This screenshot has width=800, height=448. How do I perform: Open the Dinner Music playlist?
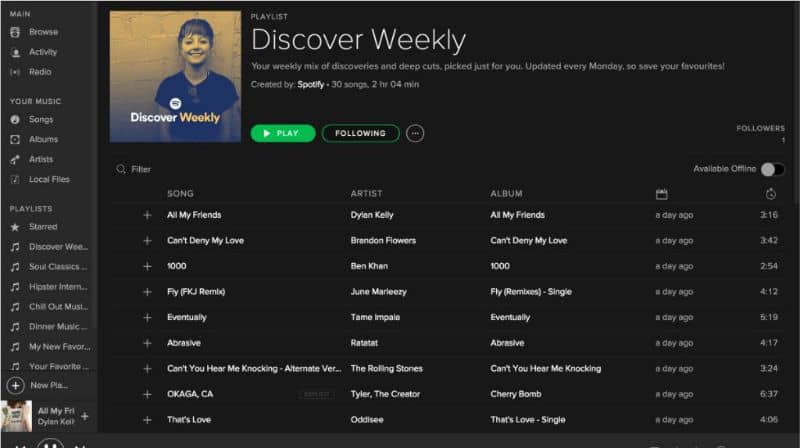58,327
